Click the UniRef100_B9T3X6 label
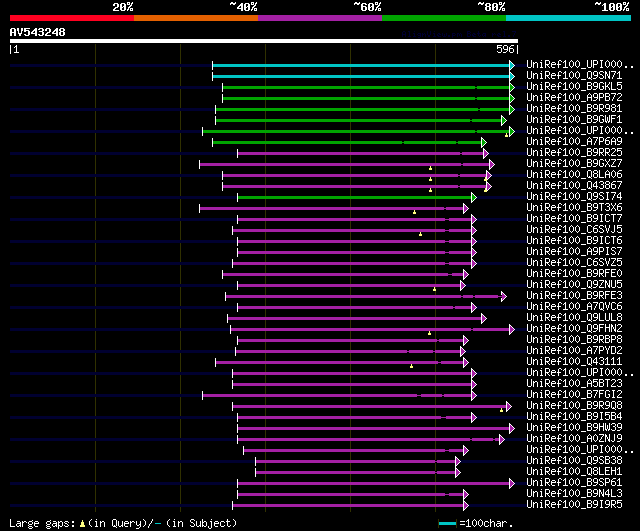 pyautogui.click(x=574, y=208)
